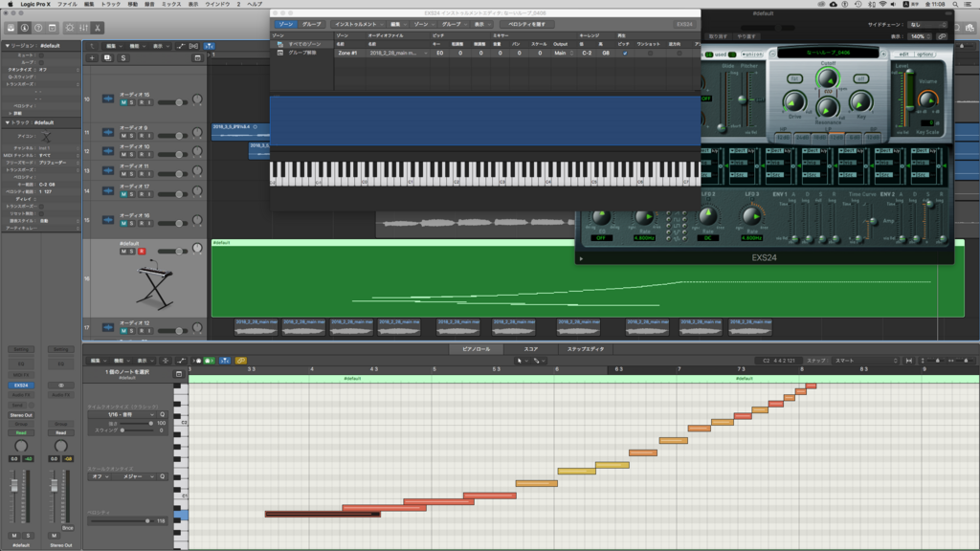Open the 1/16 - 音符 quantize dropdown

tap(122, 415)
